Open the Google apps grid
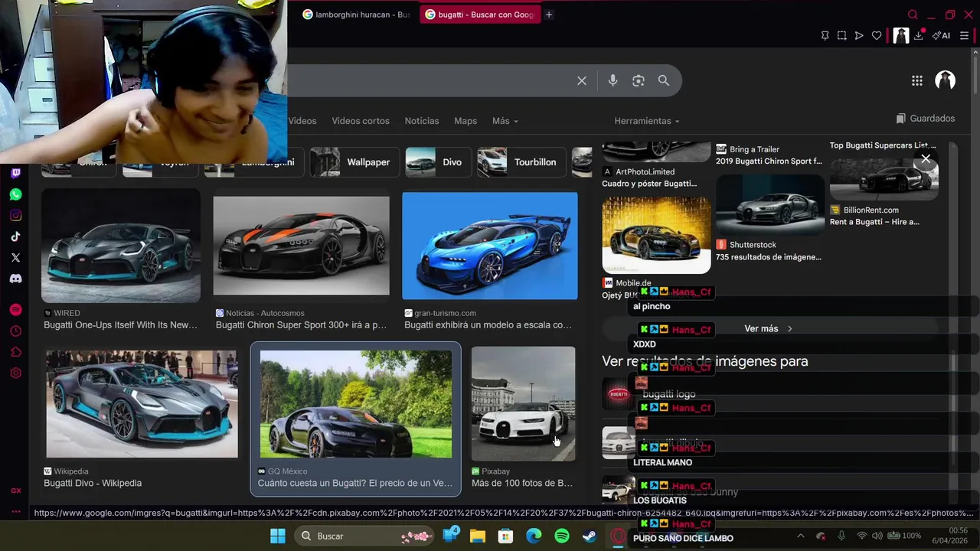 click(x=917, y=80)
